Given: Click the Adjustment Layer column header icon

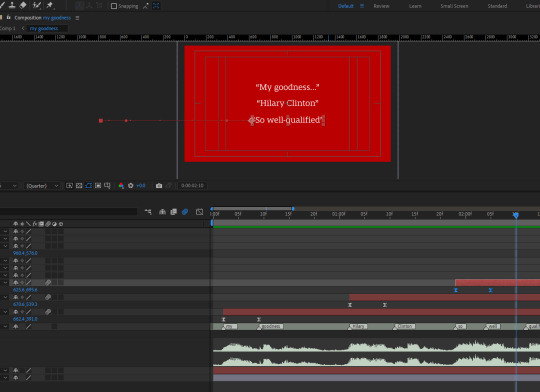Looking at the screenshot, I should coord(54,224).
